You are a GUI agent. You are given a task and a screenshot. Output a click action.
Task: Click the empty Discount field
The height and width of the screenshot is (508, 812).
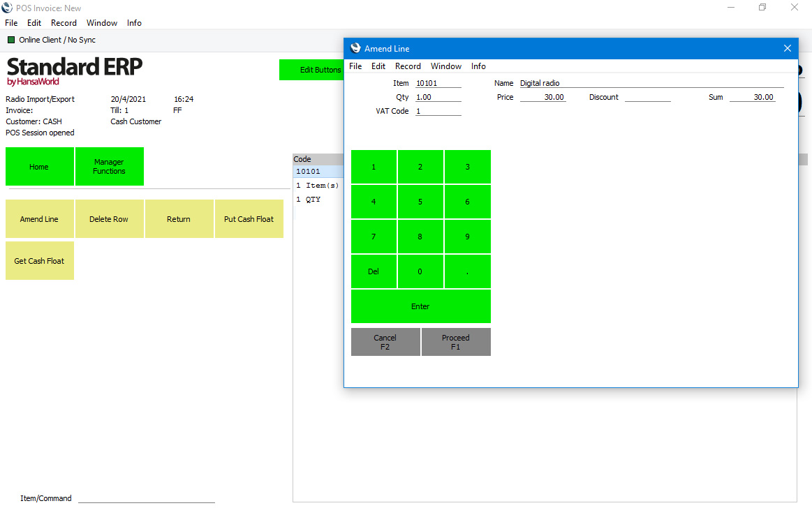point(647,97)
